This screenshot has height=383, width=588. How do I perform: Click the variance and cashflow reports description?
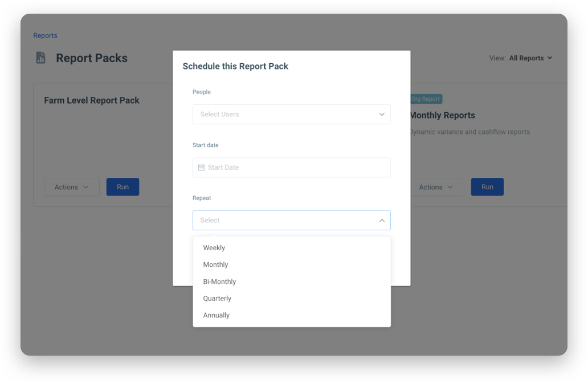pyautogui.click(x=470, y=132)
